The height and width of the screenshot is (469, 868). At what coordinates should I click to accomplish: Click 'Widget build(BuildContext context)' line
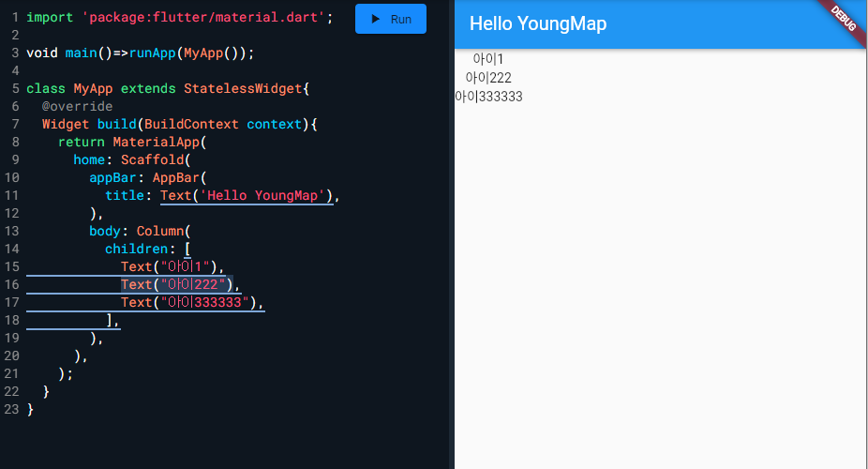click(x=179, y=124)
